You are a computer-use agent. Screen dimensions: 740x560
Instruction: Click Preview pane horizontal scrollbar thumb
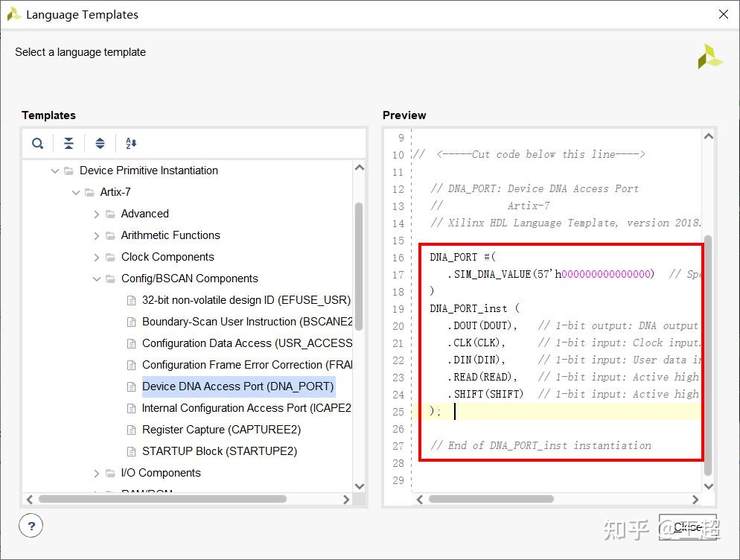pos(491,499)
